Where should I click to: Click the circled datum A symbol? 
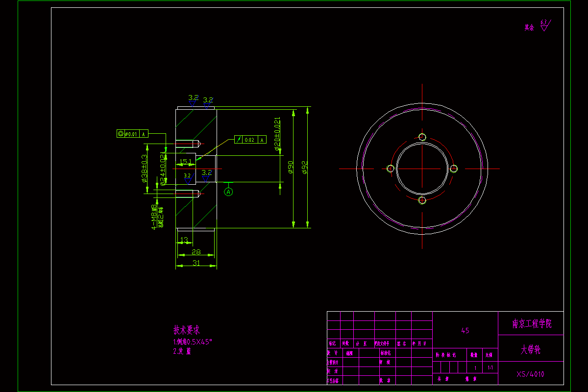point(229,192)
